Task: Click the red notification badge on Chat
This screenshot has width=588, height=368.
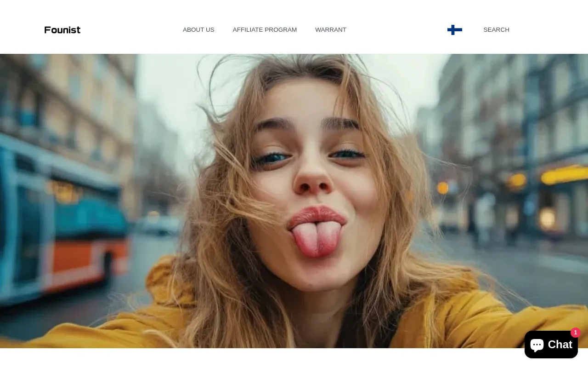Action: pos(575,333)
